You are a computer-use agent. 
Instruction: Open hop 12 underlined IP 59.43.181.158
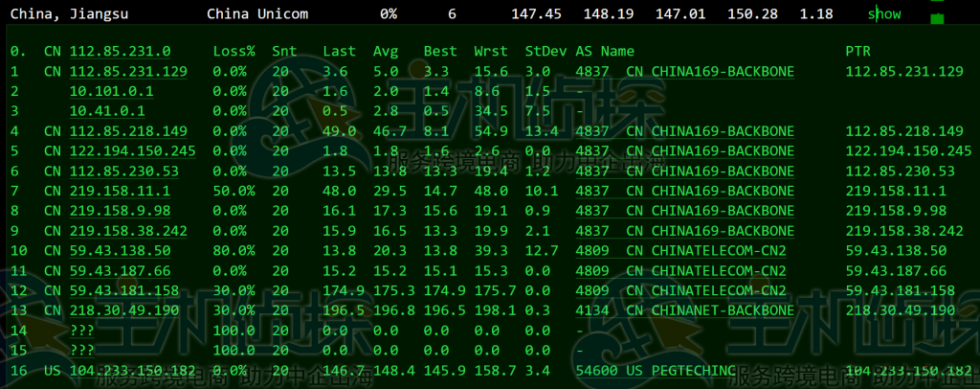(x=124, y=291)
